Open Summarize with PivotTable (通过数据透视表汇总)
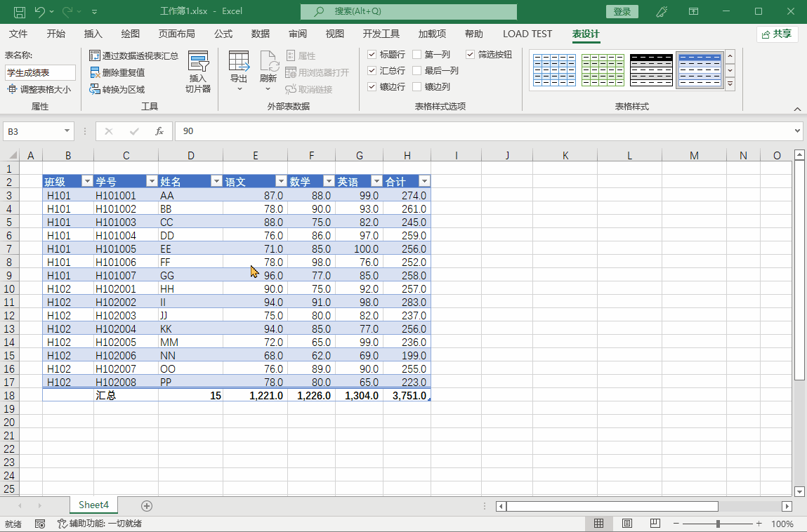The image size is (807, 532). point(134,55)
